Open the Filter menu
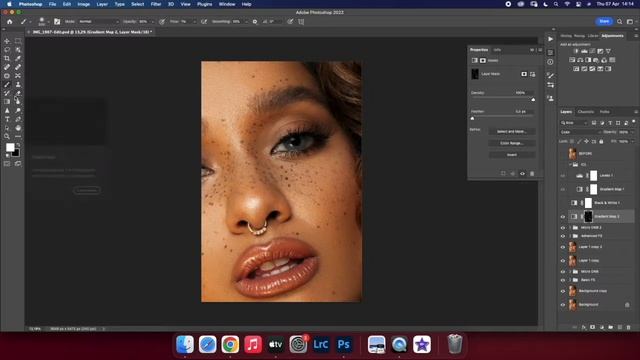Screen dimensions: 640x360 pyautogui.click(x=156, y=4)
